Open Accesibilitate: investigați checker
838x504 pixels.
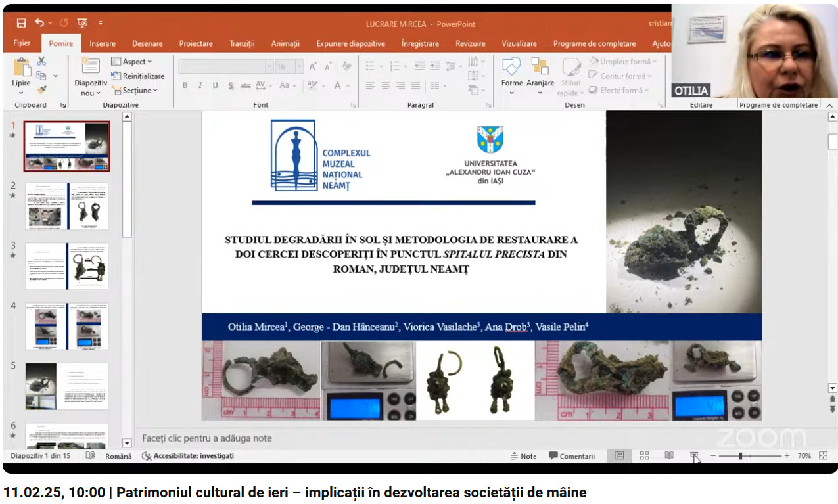188,456
